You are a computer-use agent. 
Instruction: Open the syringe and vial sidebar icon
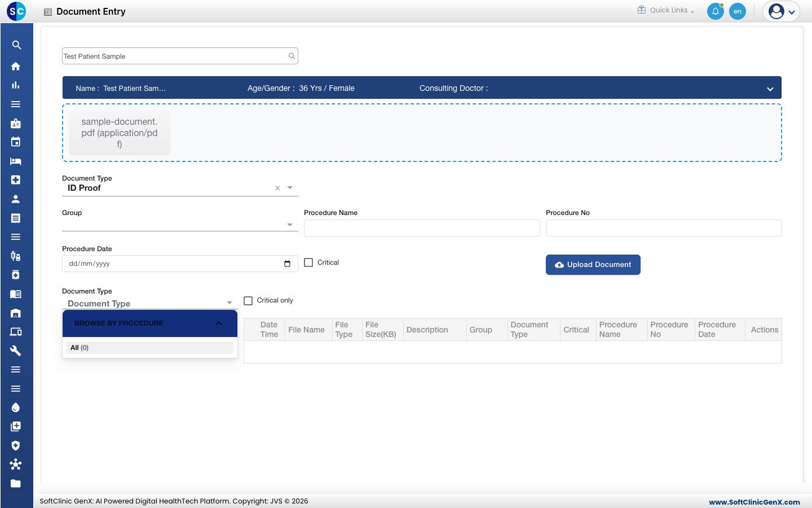coord(16,256)
